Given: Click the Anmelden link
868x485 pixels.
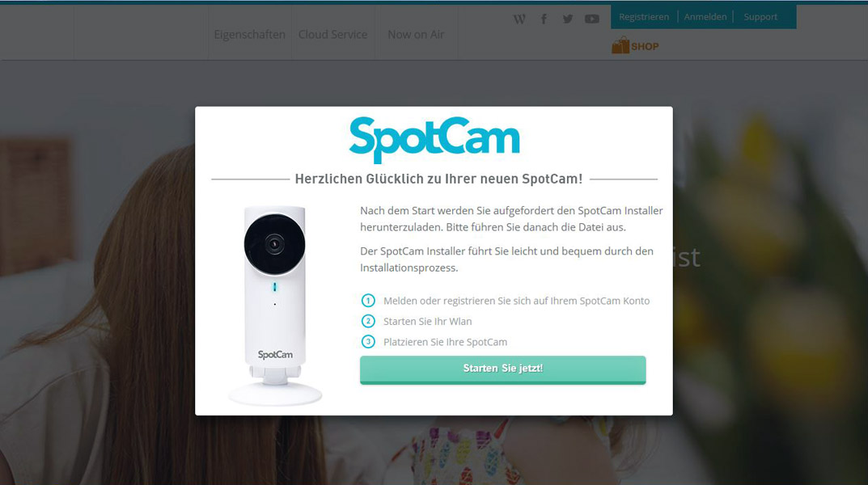Looking at the screenshot, I should point(705,17).
